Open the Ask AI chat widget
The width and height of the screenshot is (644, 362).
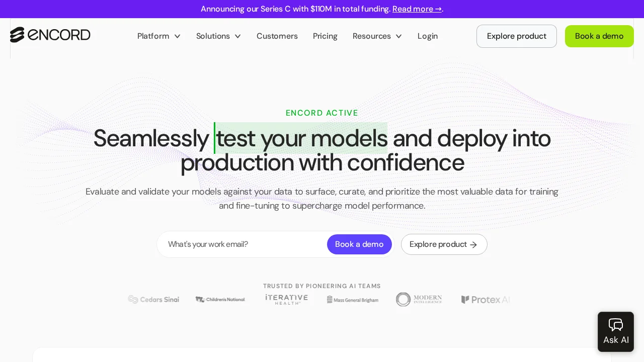coord(616,331)
